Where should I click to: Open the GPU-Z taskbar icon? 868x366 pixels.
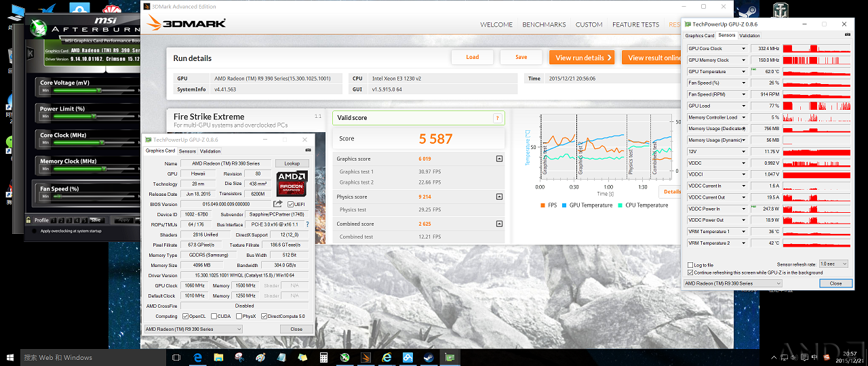tap(450, 357)
